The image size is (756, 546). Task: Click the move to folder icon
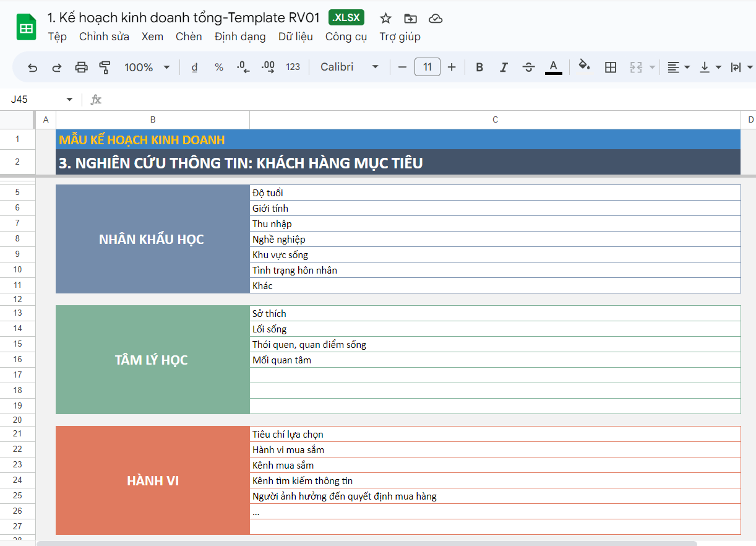click(410, 18)
